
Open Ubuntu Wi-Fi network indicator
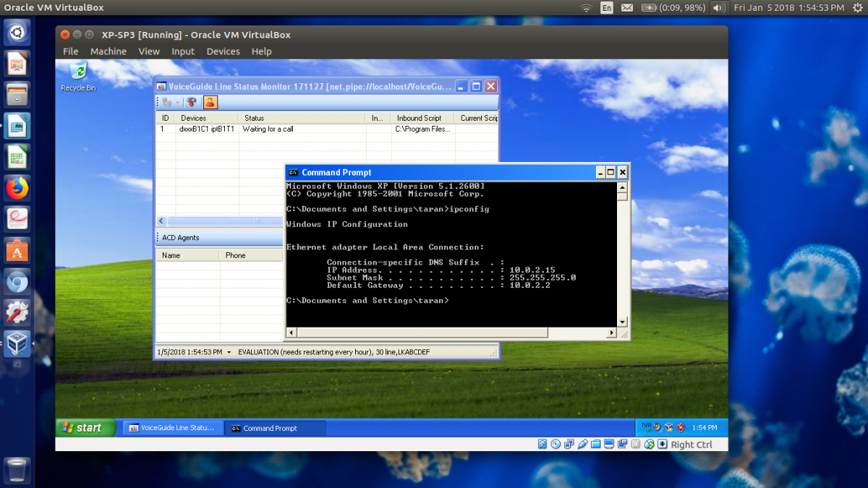[x=586, y=8]
